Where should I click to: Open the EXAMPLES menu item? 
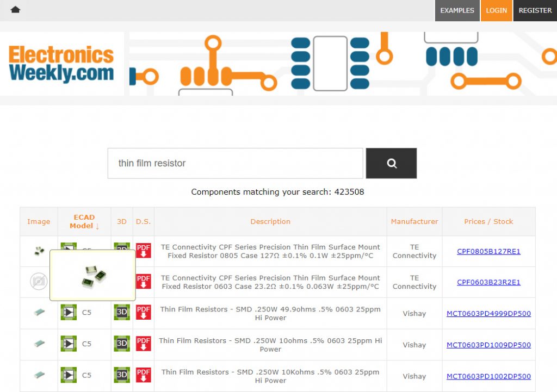457,10
